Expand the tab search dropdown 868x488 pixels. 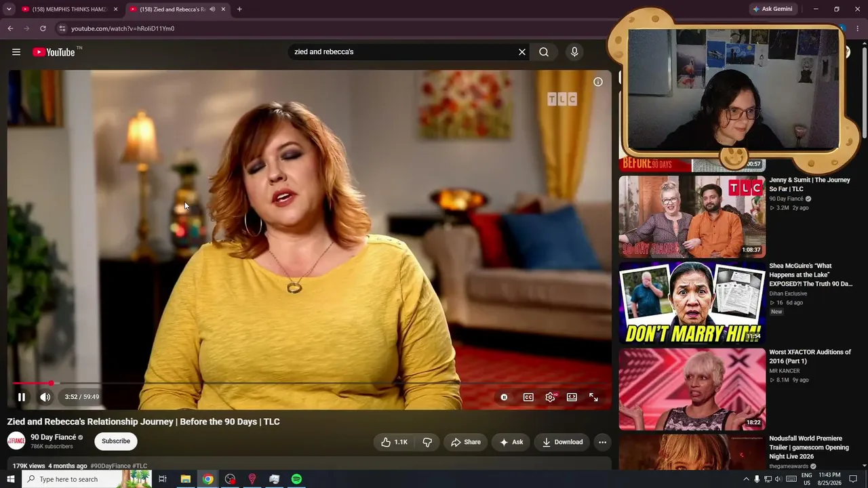(9, 9)
